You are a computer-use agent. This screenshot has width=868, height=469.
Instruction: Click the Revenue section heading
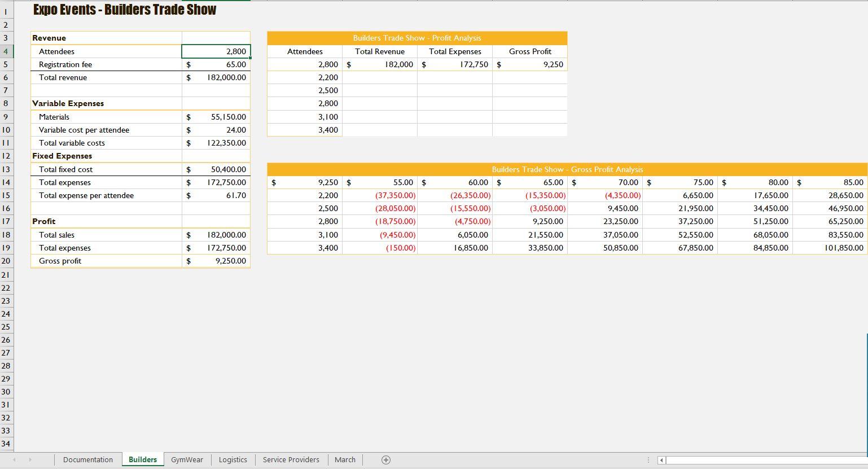coord(106,38)
